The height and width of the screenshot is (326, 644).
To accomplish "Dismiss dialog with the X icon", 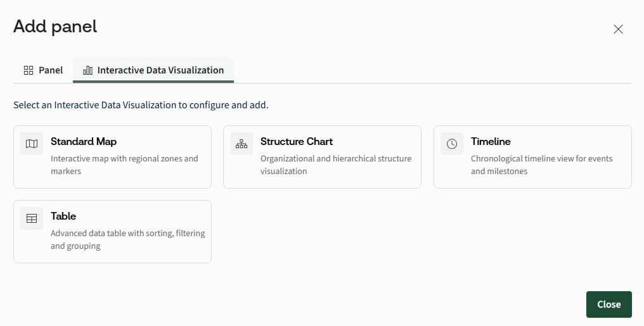I will (x=618, y=29).
